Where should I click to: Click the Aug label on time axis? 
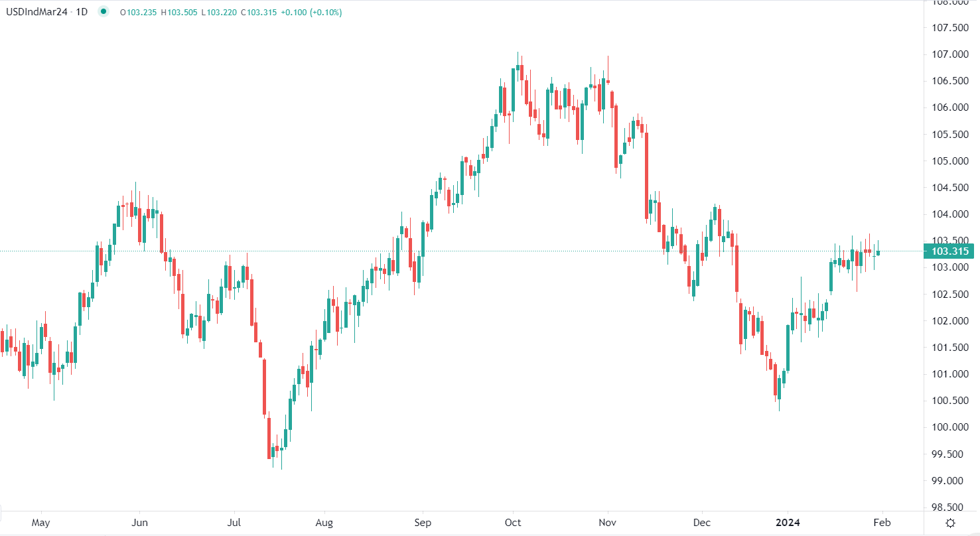324,522
